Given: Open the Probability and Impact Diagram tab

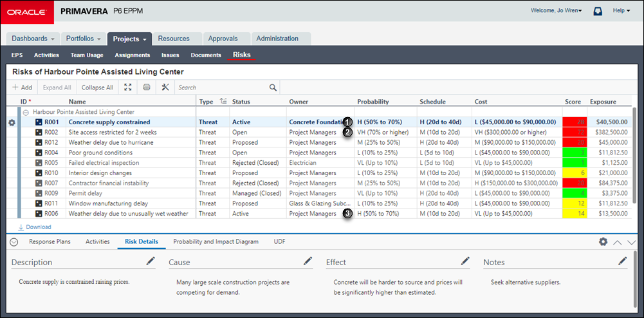Looking at the screenshot, I should (216, 241).
